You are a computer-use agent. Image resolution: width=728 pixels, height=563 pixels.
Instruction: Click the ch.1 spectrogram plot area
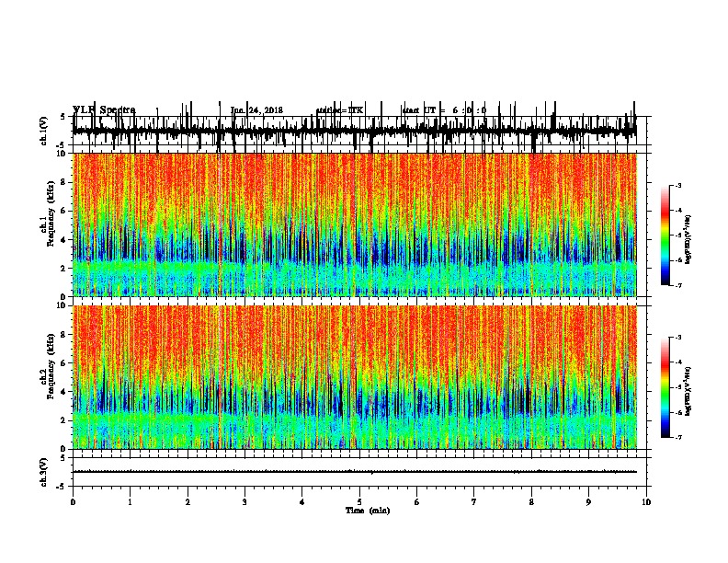355,224
